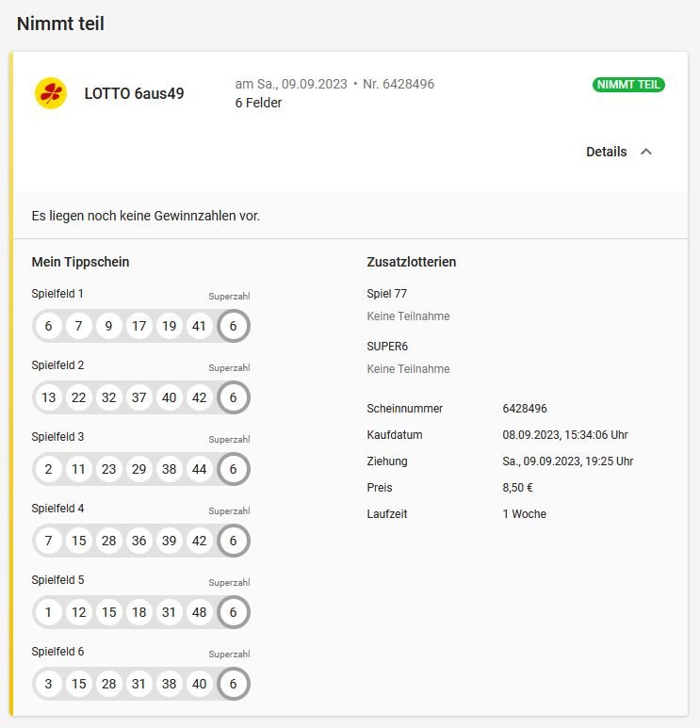Click Superzahl 6 circle of Spielfeld 5

click(x=234, y=612)
